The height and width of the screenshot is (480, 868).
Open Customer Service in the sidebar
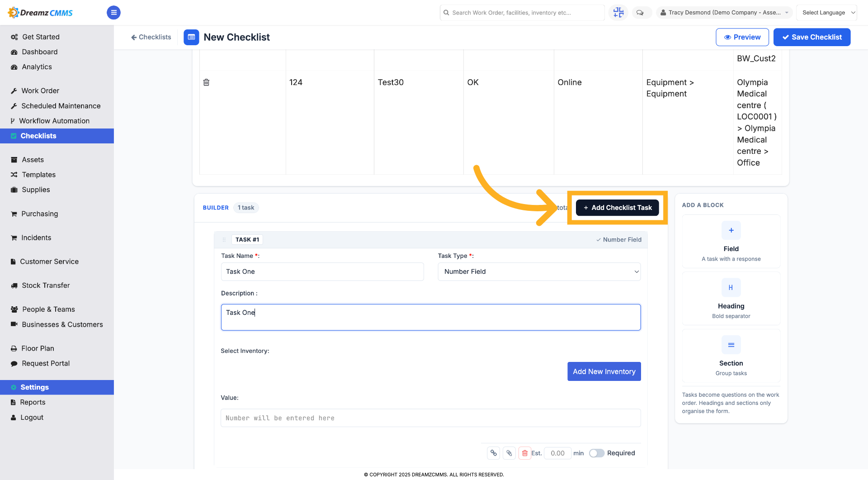pos(49,261)
